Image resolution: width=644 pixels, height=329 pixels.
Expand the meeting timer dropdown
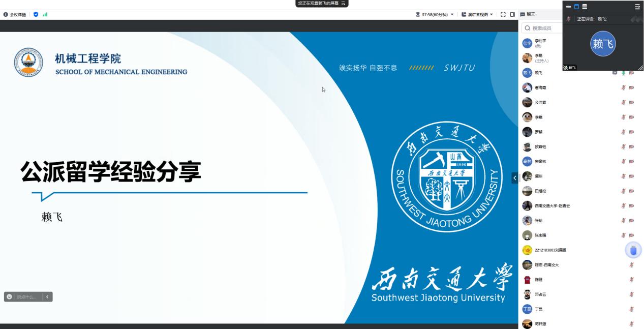(452, 14)
